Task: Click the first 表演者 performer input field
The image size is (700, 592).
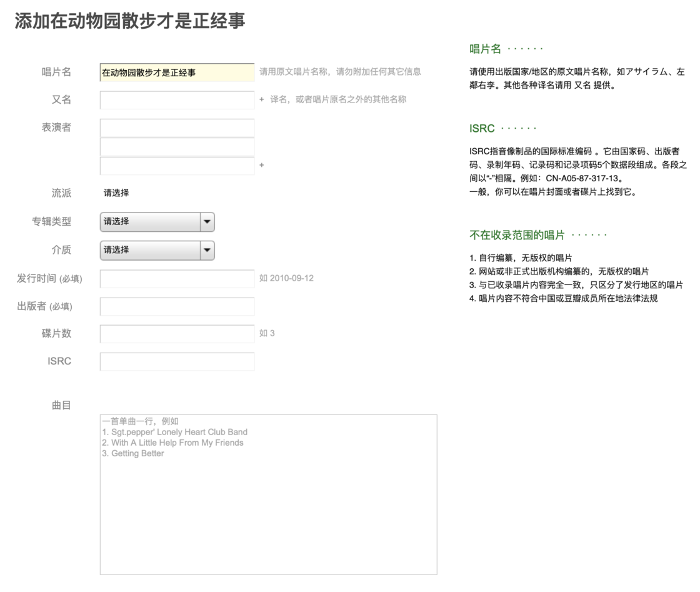Action: coord(177,128)
